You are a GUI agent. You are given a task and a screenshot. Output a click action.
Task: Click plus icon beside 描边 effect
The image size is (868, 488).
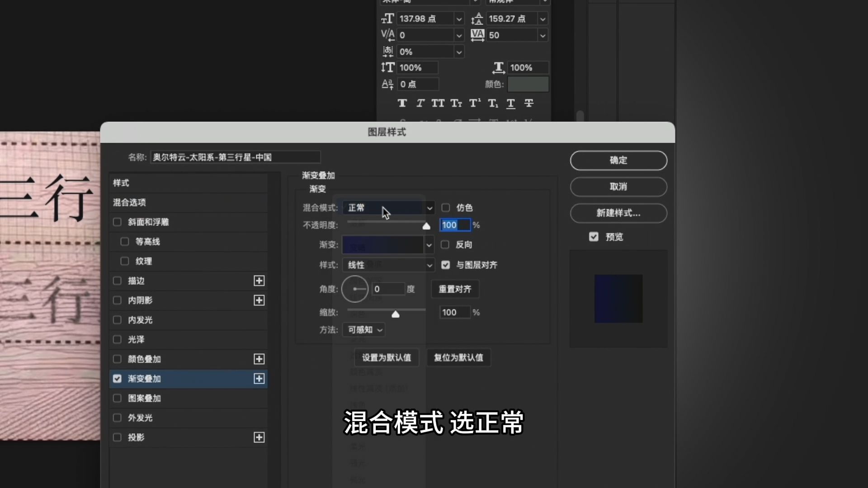259,281
